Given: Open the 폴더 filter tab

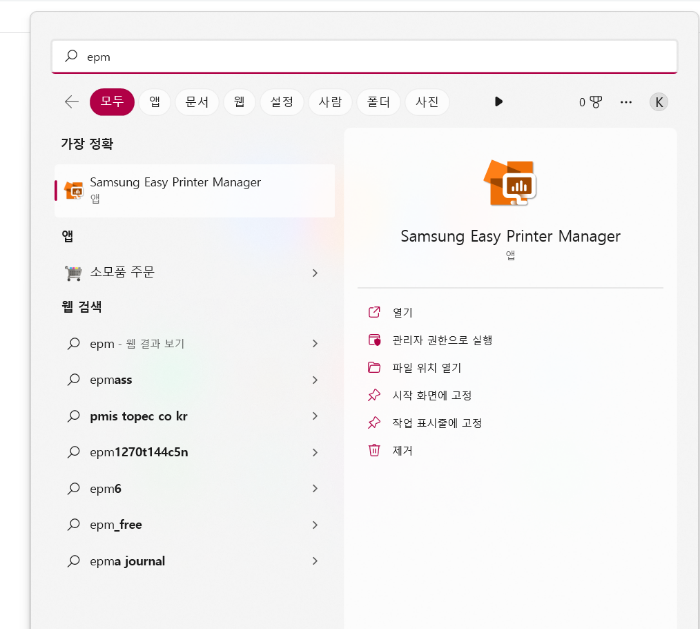Looking at the screenshot, I should 378,102.
